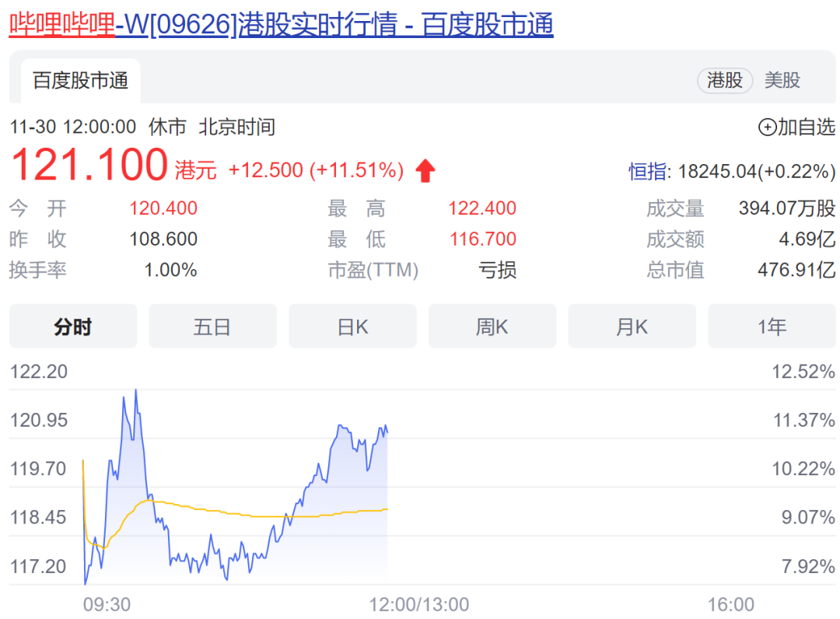Click the percentage axis label 11.37%
Screen dimensions: 840x619
[803, 421]
